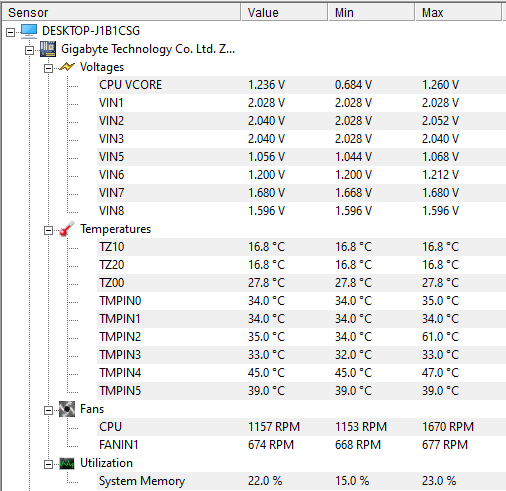This screenshot has width=506, height=491.
Task: Click the Utilization graph icon
Action: coord(67,463)
